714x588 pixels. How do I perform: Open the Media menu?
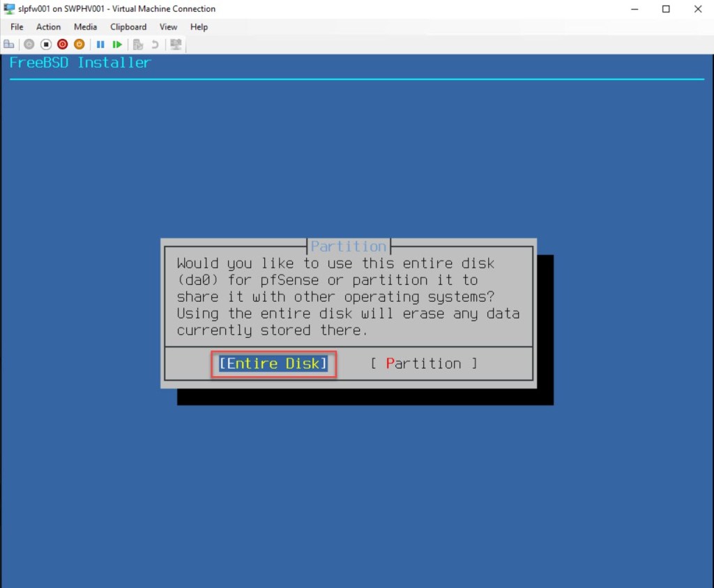tap(85, 26)
